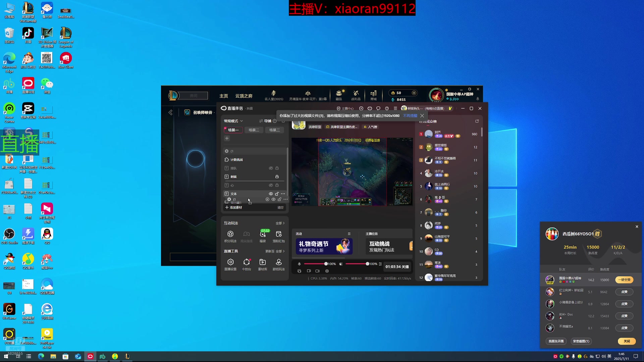The height and width of the screenshot is (362, 644).
Task: Adjust the desktop audio volume slider
Action: (357, 264)
